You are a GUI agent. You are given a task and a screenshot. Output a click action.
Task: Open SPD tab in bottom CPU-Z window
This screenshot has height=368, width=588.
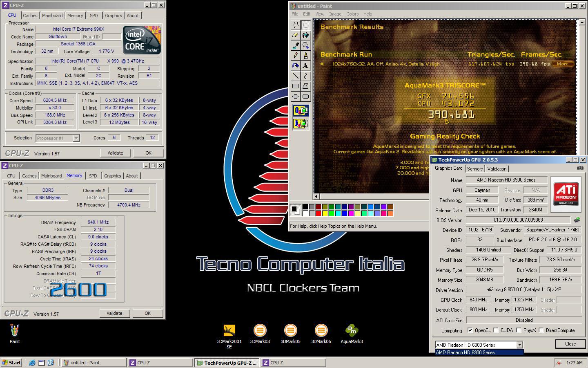pos(93,176)
